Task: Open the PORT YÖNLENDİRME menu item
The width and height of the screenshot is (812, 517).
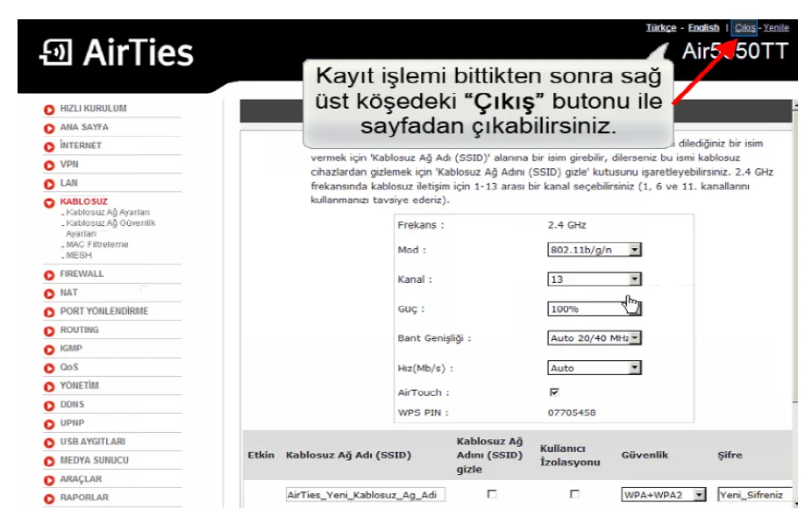Action: coord(104,311)
